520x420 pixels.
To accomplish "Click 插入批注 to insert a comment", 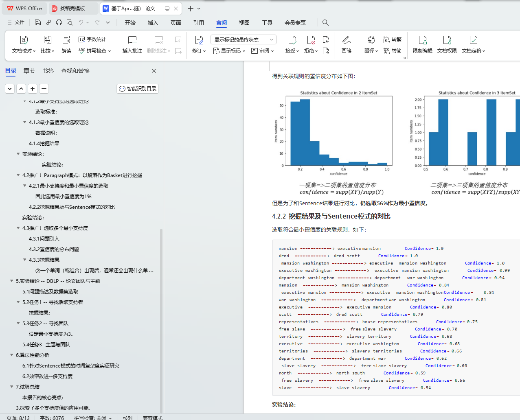I will coord(132,44).
